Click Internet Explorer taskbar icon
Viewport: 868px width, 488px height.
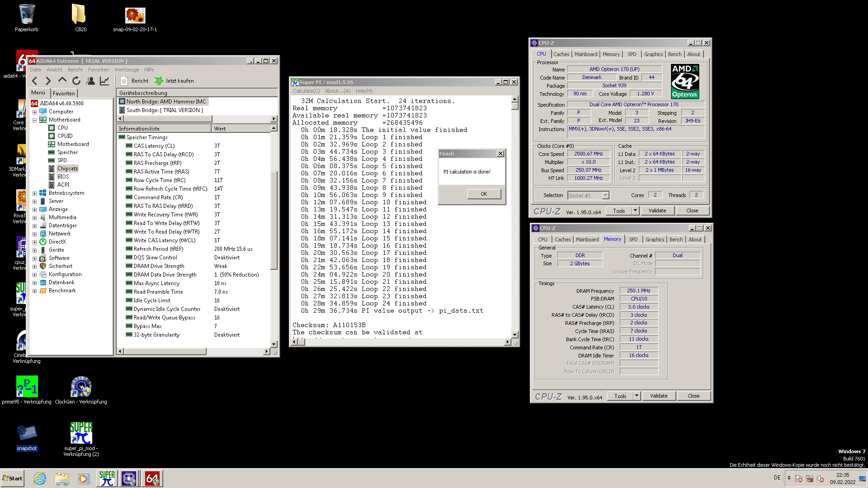tap(40, 479)
